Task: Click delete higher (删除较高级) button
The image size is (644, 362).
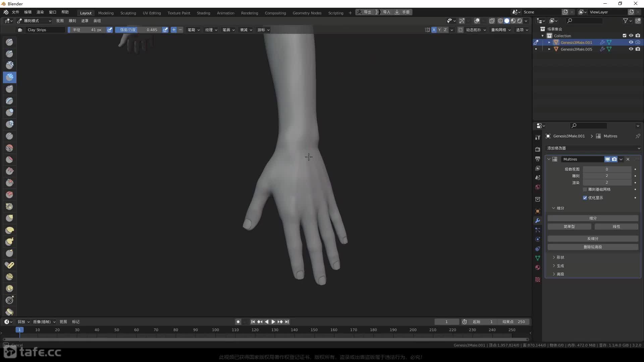Action: click(593, 247)
